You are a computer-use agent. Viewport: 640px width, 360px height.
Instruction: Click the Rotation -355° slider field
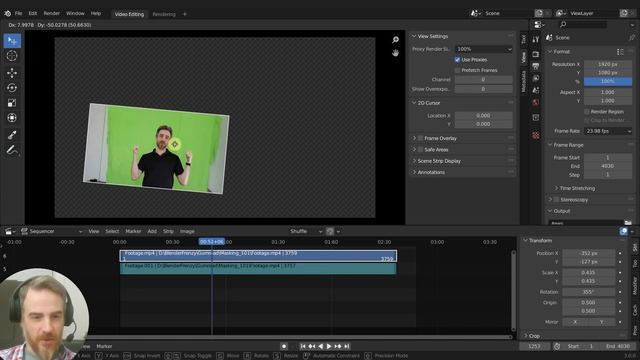coord(589,292)
